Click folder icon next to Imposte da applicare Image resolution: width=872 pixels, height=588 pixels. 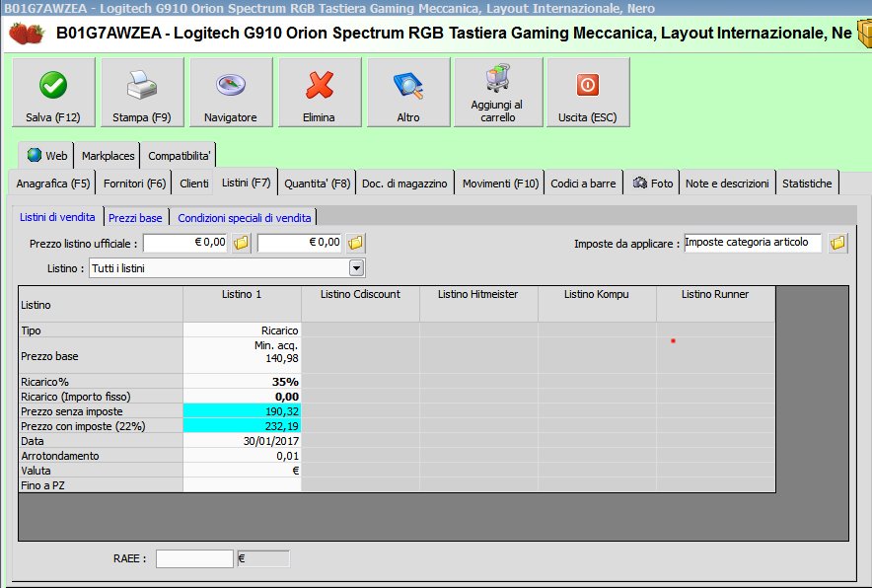coord(837,243)
